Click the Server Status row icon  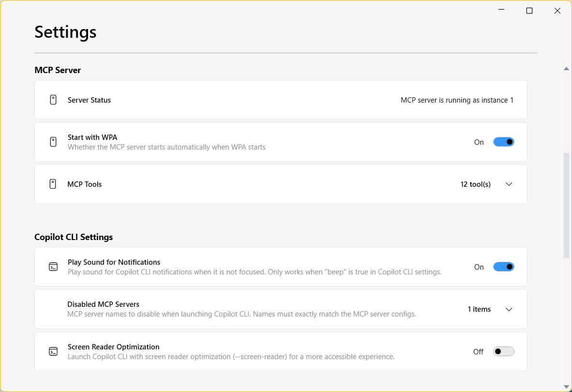pos(53,100)
